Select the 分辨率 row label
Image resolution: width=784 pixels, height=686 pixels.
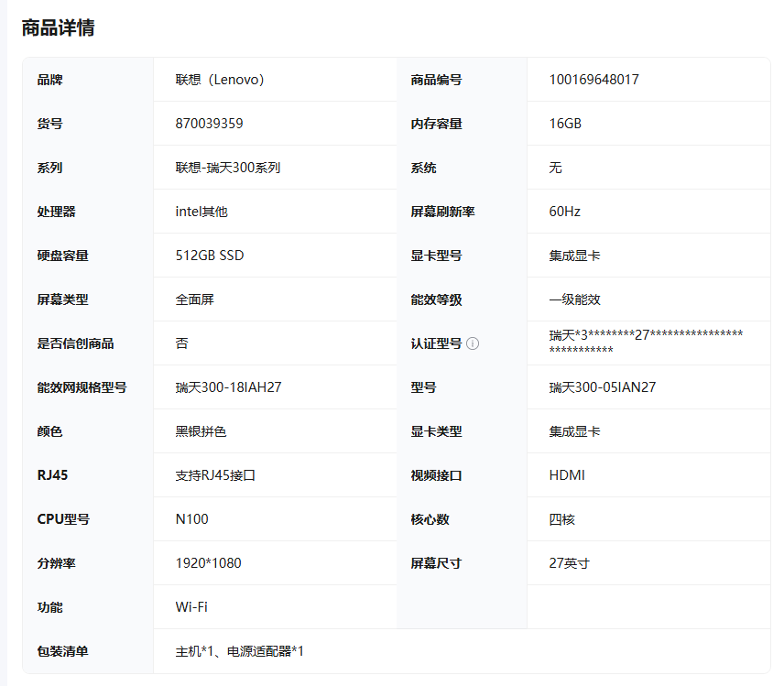pos(56,564)
